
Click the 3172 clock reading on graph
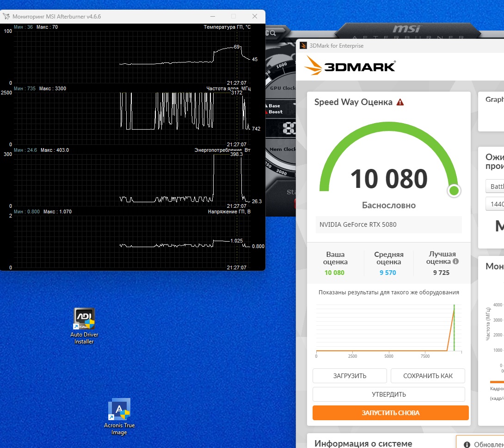(x=237, y=93)
